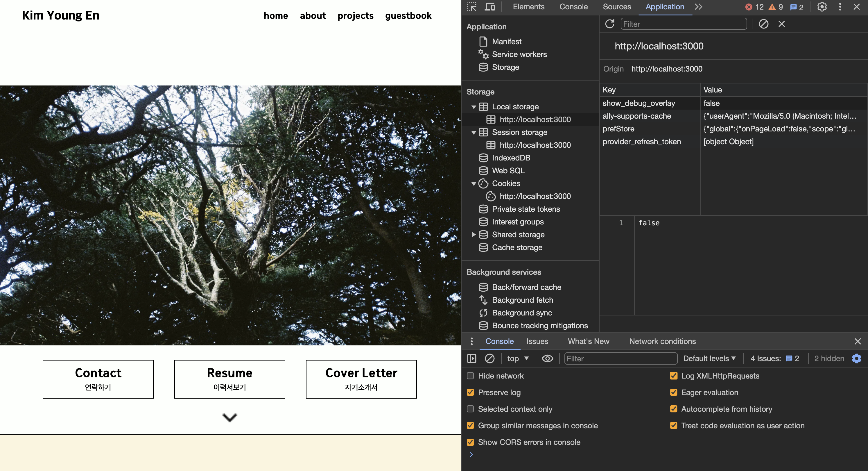
Task: Click the blue console settings gear
Action: pyautogui.click(x=856, y=358)
